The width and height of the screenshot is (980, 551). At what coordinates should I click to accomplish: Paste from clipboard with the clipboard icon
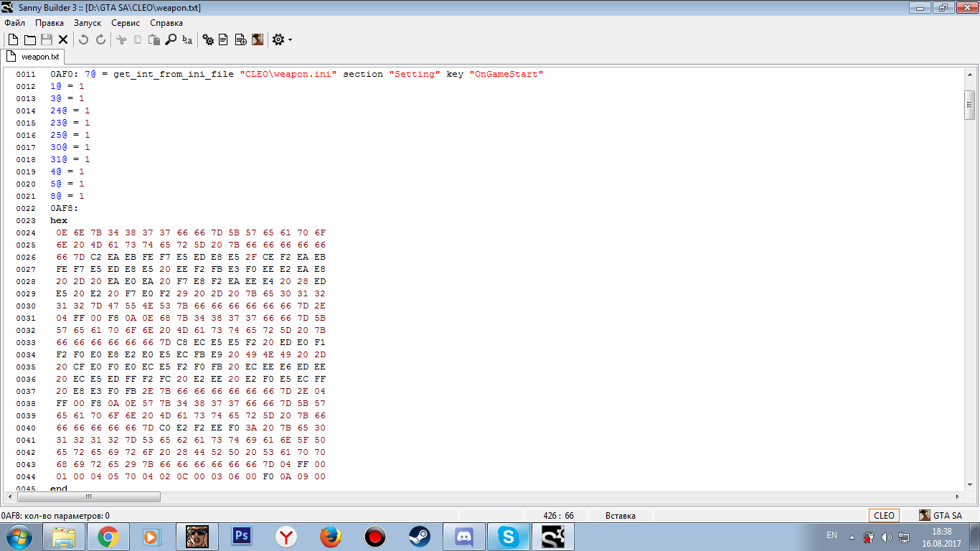[154, 40]
